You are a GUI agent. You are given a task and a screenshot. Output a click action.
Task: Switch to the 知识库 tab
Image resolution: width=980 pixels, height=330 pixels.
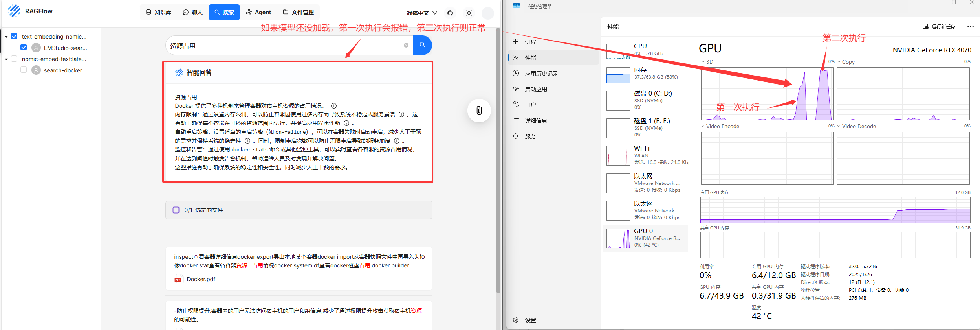point(159,12)
